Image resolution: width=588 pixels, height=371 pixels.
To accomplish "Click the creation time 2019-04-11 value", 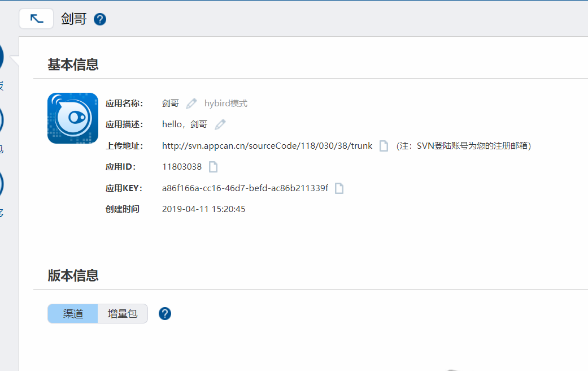I will (203, 209).
